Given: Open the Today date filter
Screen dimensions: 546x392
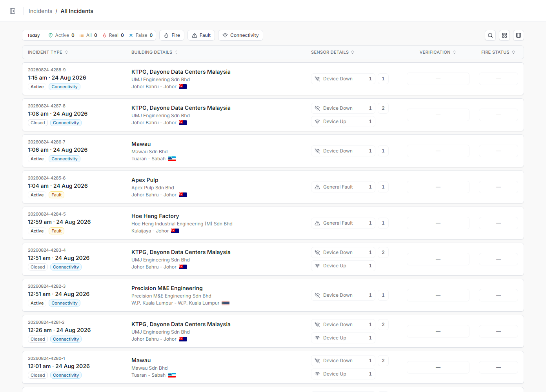Looking at the screenshot, I should 33,35.
